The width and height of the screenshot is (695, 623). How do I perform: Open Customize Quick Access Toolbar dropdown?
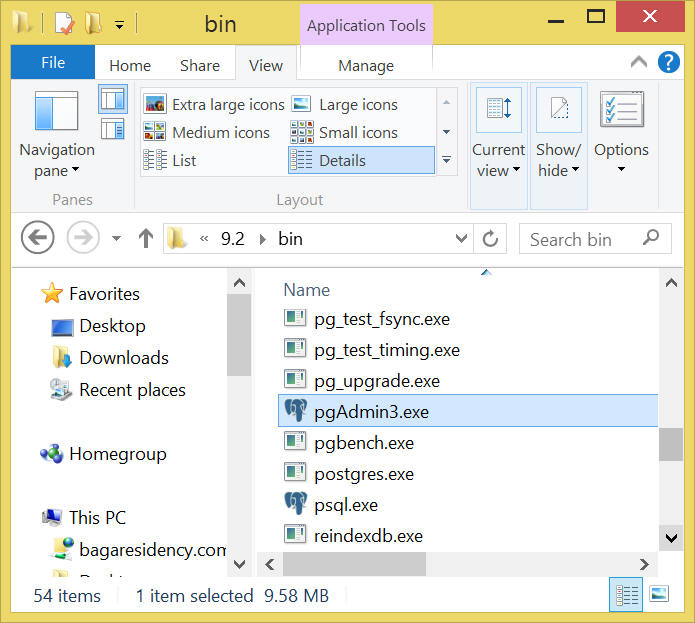coord(119,24)
